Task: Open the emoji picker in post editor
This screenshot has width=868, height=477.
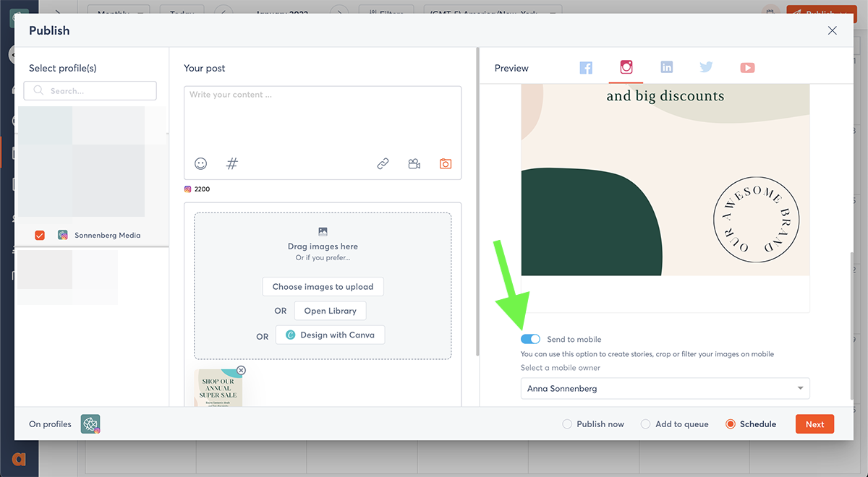Action: click(201, 164)
